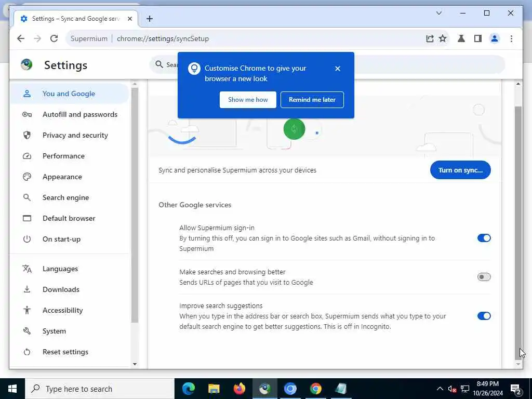Viewport: 532px width, 399px height.
Task: Open the experiments flask icon
Action: (461, 38)
